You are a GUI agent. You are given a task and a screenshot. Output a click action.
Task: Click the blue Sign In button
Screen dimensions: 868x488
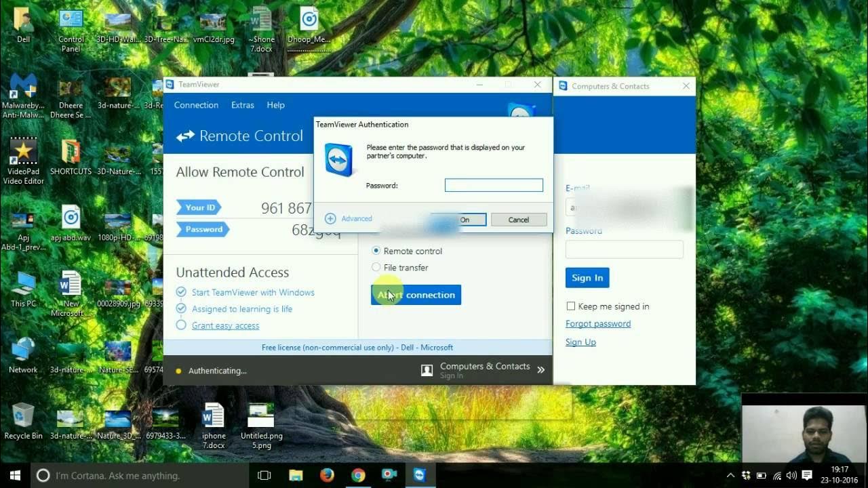(587, 278)
